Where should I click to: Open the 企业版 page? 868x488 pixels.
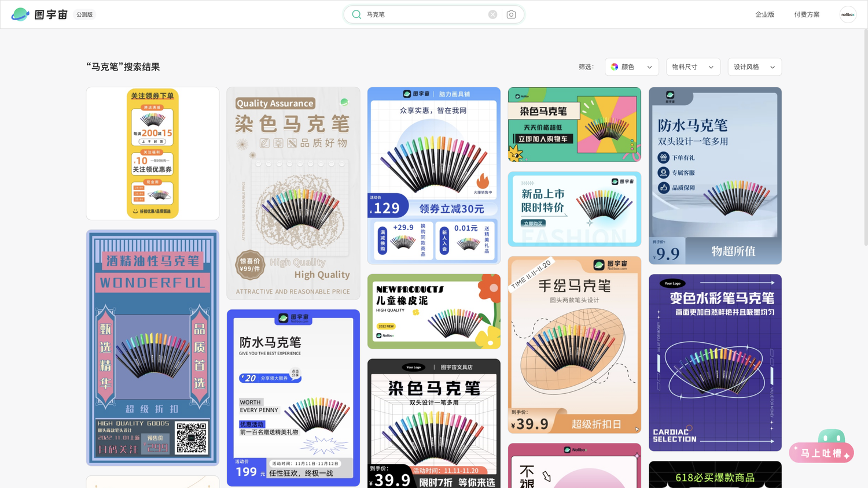764,14
